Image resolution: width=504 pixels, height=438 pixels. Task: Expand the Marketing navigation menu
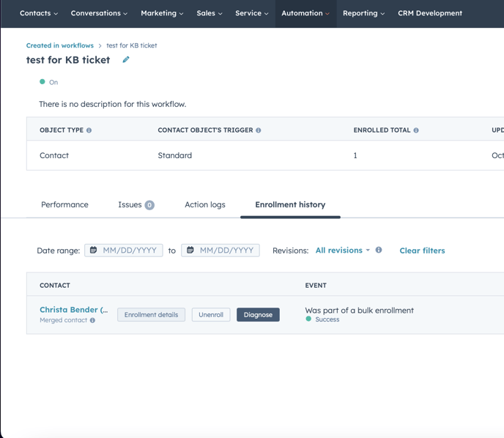pyautogui.click(x=162, y=13)
